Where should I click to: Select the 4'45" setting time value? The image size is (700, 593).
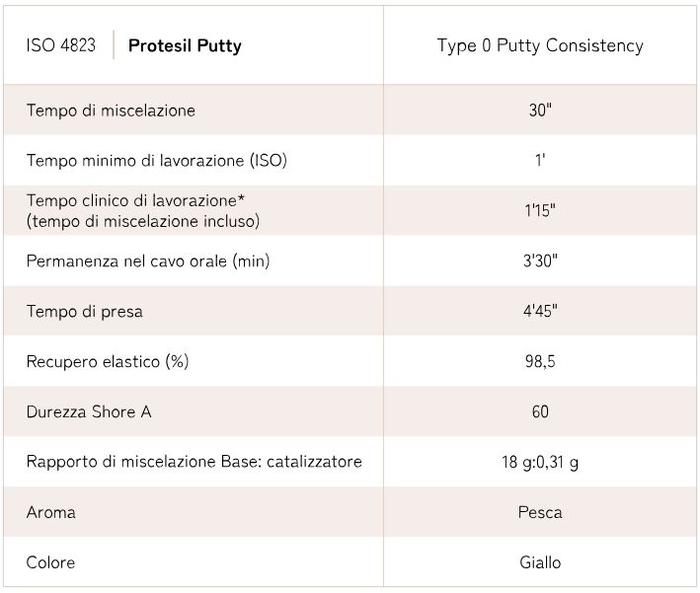coord(540,311)
